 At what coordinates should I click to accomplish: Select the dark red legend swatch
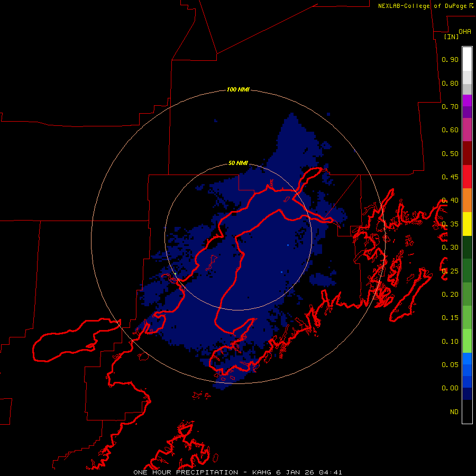point(467,153)
